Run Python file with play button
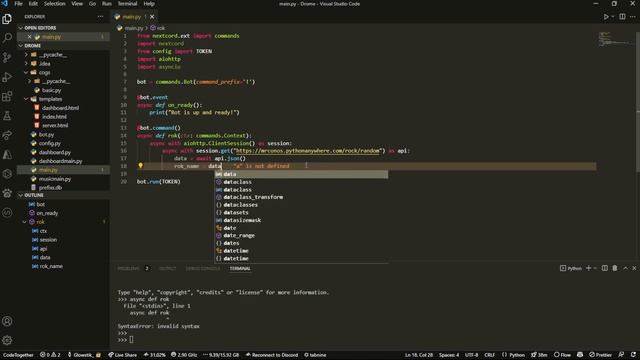Image resolution: width=640 pixels, height=360 pixels. (x=606, y=17)
